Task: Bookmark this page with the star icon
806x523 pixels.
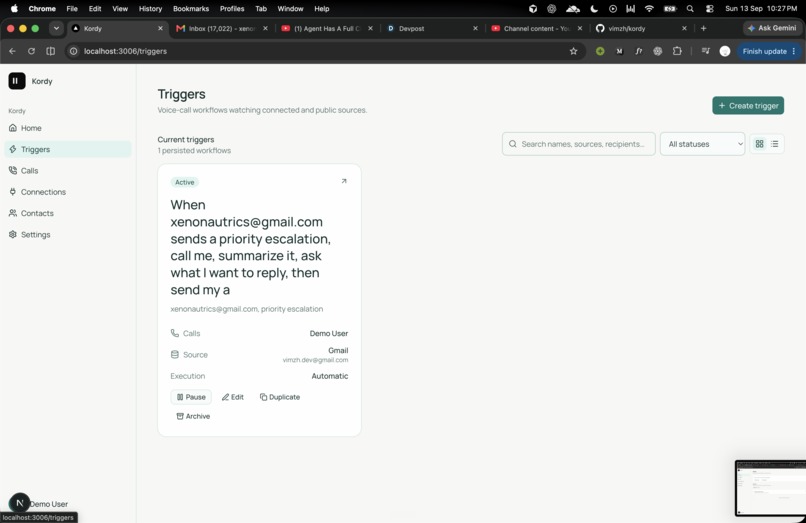Action: tap(574, 51)
